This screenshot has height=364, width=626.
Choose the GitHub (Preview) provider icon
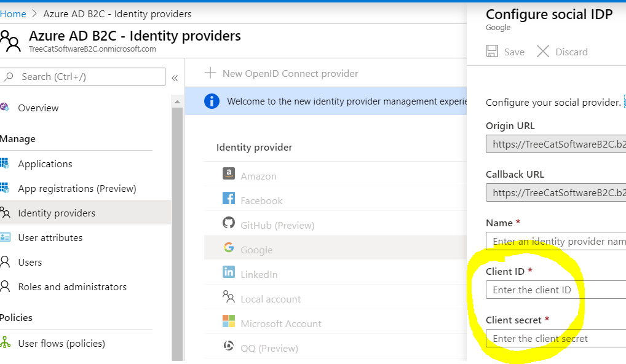229,223
